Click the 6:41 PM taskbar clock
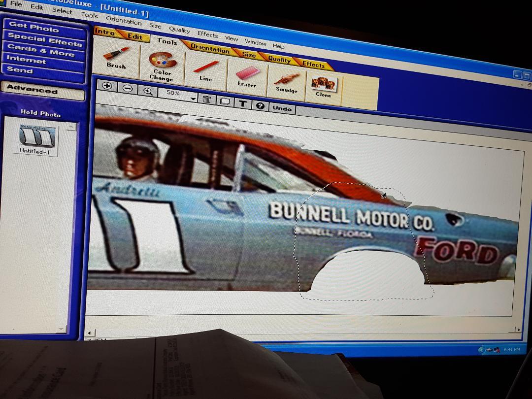 coord(512,349)
